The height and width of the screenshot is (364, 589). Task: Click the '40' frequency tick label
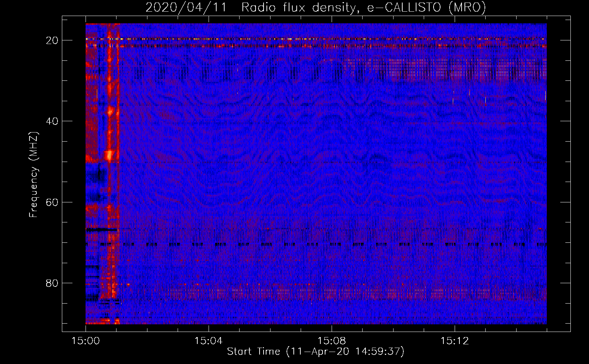pyautogui.click(x=52, y=121)
